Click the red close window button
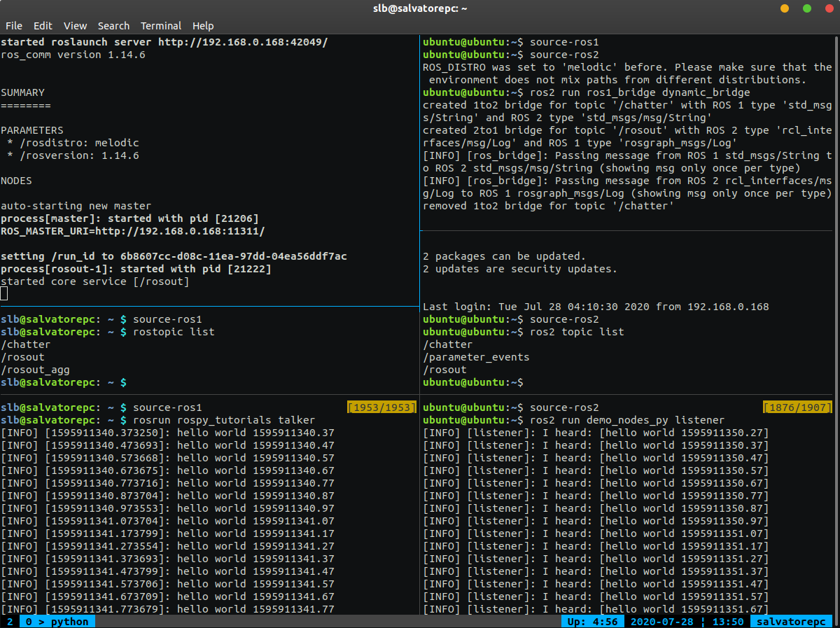 pos(829,8)
